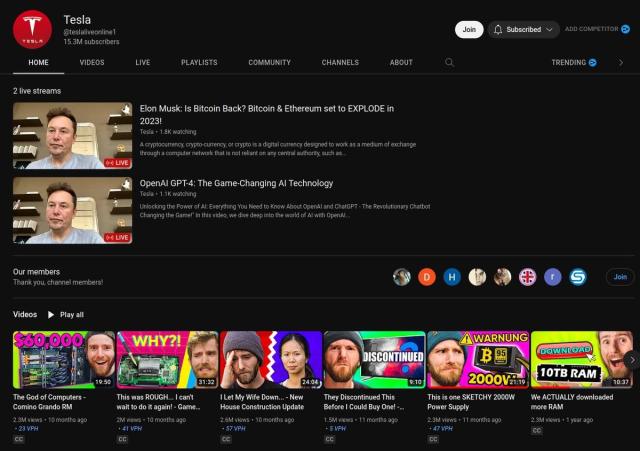Click the UK flag member avatar
The image size is (640, 451).
[x=527, y=277]
